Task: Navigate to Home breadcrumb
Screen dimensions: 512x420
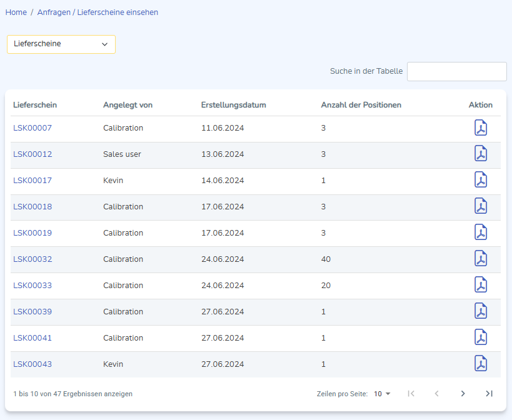Action: point(16,12)
